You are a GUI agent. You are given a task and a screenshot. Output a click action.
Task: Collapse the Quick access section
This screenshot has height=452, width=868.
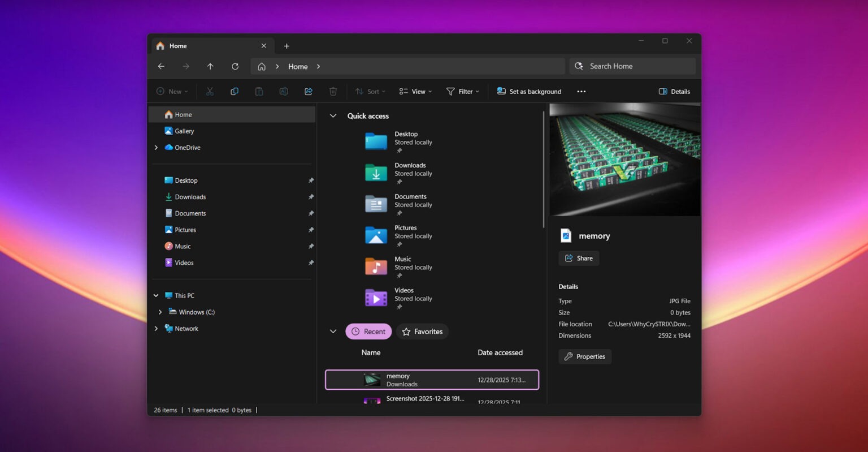click(333, 116)
